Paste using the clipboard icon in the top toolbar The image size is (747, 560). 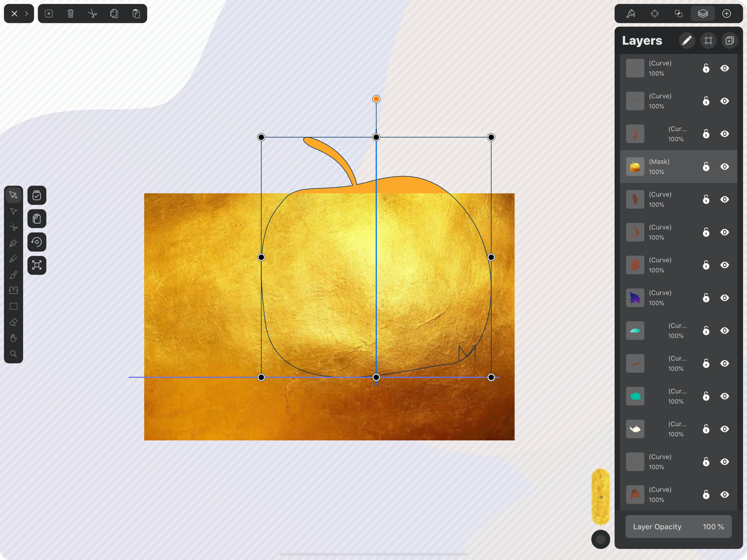point(136,14)
